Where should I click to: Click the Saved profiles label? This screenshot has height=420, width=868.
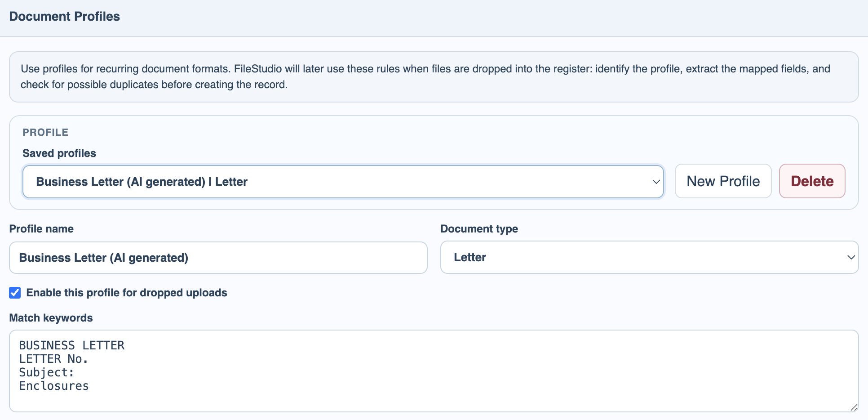click(59, 153)
